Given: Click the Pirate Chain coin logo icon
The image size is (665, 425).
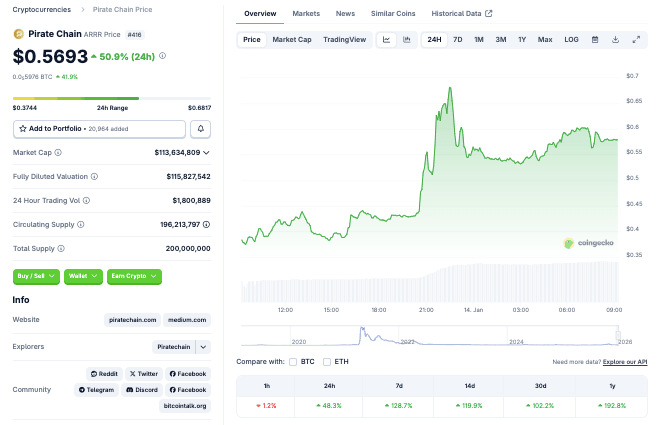Looking at the screenshot, I should 19,34.
